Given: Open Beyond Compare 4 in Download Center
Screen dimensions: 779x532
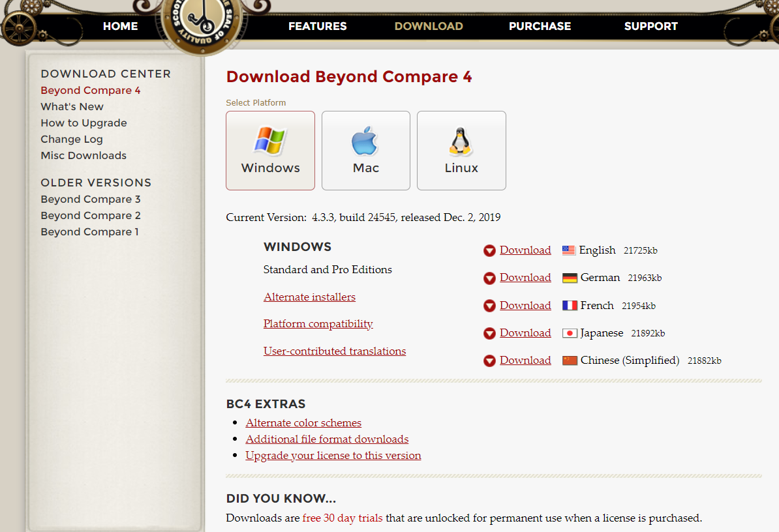Looking at the screenshot, I should [91, 91].
